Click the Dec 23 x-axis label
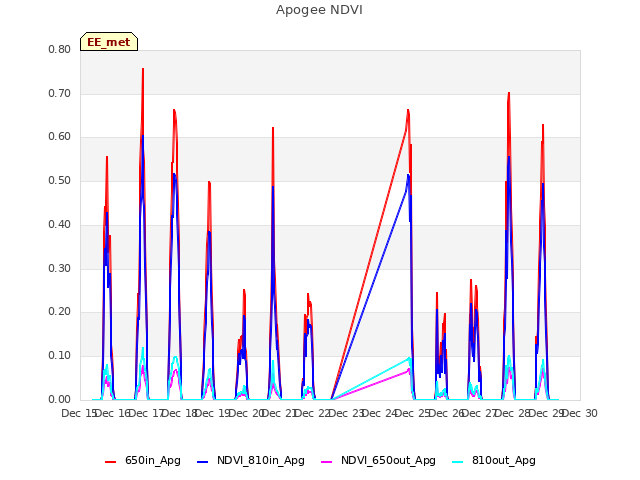This screenshot has height=480, width=640. coord(346,413)
